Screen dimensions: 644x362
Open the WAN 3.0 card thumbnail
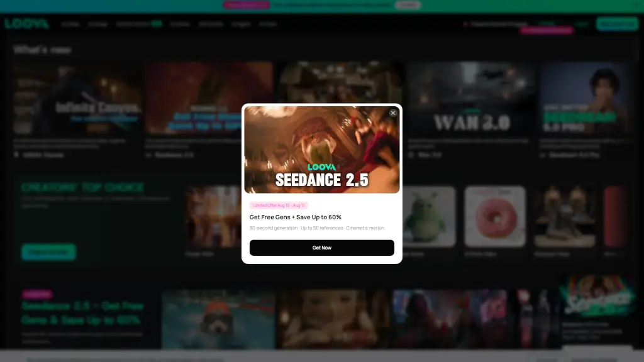tap(472, 98)
